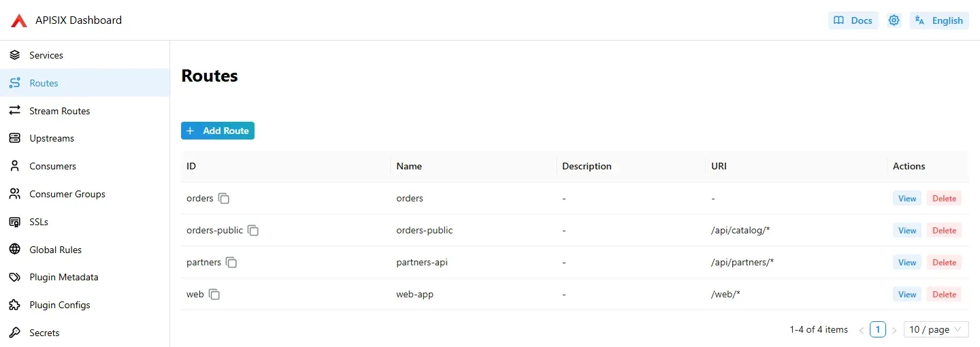
Task: Click the Routes icon in sidebar
Action: [15, 83]
